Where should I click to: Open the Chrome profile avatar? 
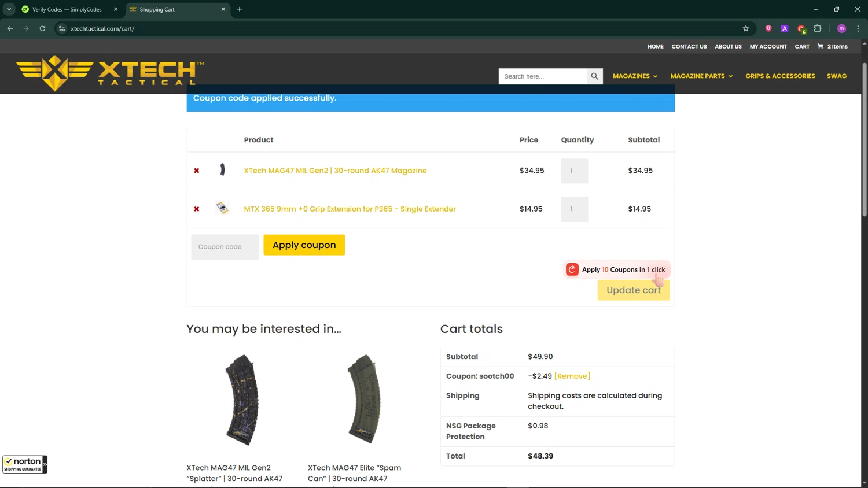pyautogui.click(x=842, y=28)
